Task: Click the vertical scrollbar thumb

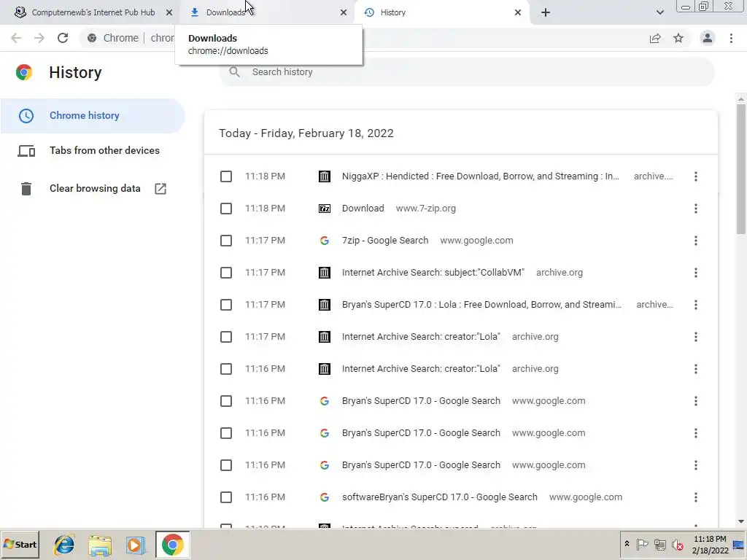Action: (x=741, y=169)
